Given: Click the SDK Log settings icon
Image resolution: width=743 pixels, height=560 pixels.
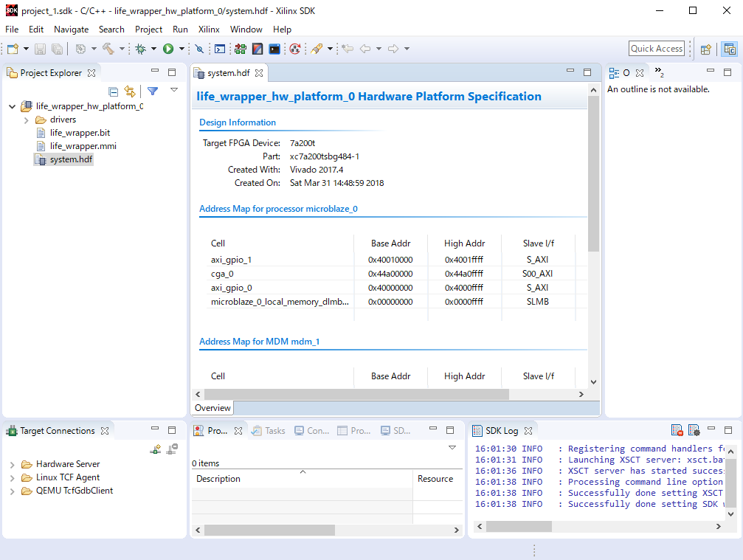Looking at the screenshot, I should [694, 430].
